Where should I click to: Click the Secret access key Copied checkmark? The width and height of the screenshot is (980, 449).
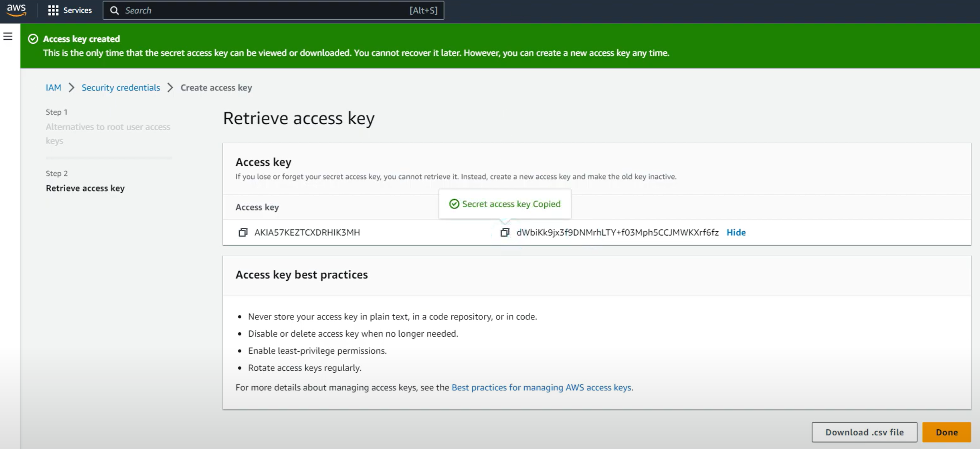454,204
